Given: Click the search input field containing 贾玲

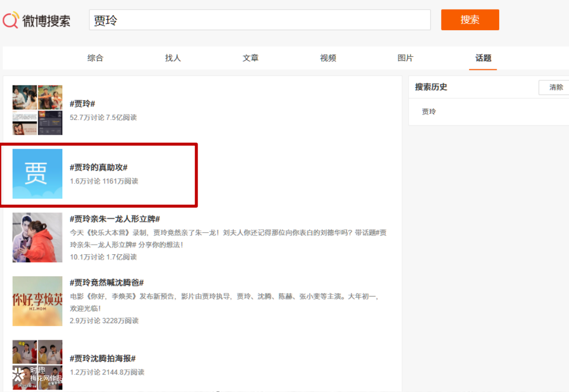Looking at the screenshot, I should pos(260,20).
